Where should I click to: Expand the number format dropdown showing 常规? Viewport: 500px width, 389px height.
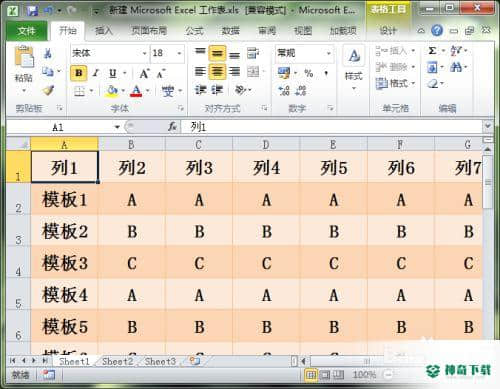click(x=329, y=53)
